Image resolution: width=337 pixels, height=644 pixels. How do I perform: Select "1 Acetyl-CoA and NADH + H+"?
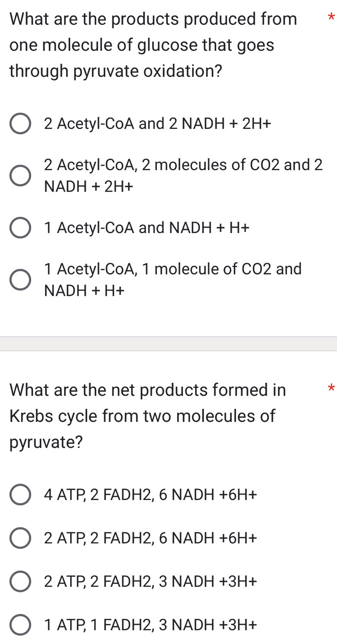click(x=20, y=227)
